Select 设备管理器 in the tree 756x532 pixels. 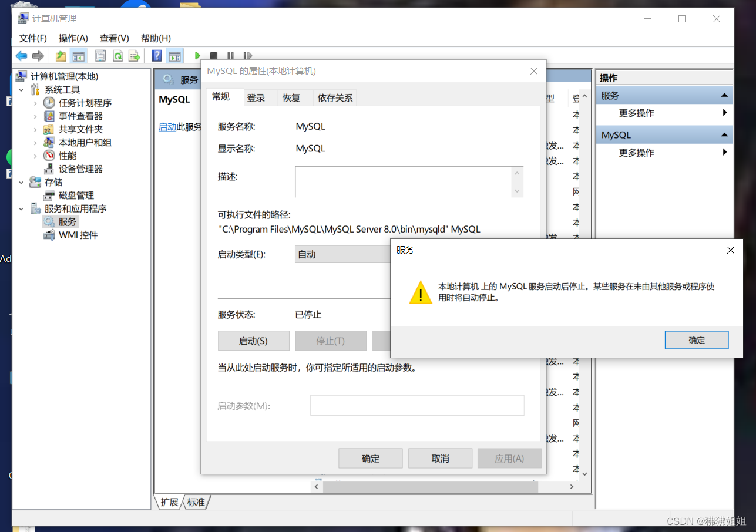[80, 169]
